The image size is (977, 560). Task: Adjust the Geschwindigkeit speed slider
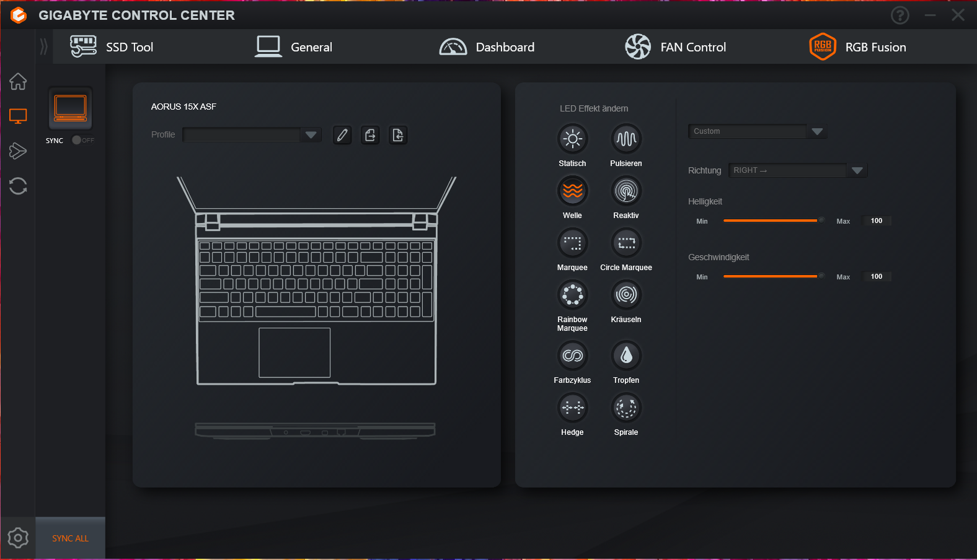tap(774, 276)
